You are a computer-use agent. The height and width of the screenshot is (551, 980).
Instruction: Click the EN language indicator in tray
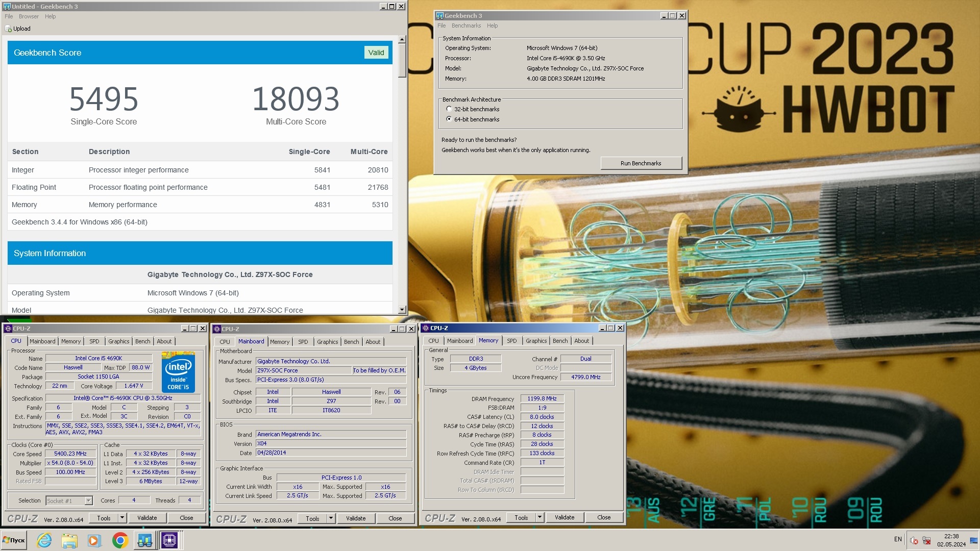click(x=898, y=539)
